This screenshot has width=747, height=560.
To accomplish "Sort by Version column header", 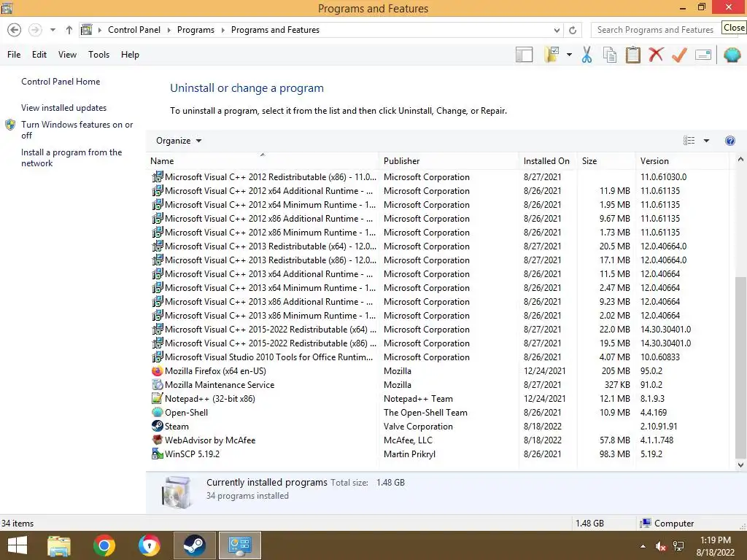I will (683, 161).
